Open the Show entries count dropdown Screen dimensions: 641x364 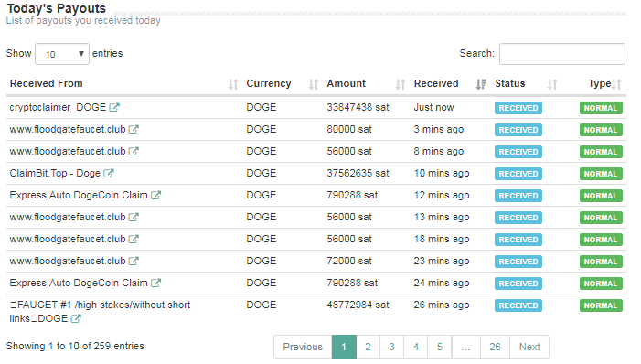[62, 54]
